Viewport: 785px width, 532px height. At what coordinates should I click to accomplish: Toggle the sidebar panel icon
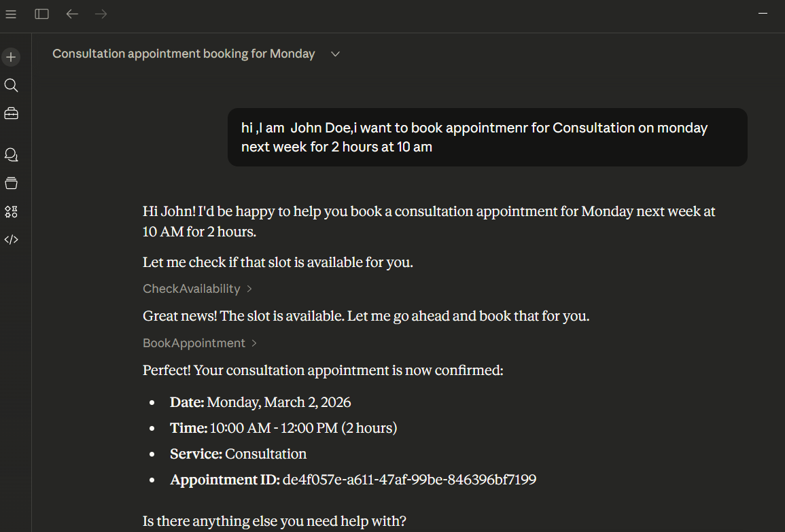click(x=42, y=14)
